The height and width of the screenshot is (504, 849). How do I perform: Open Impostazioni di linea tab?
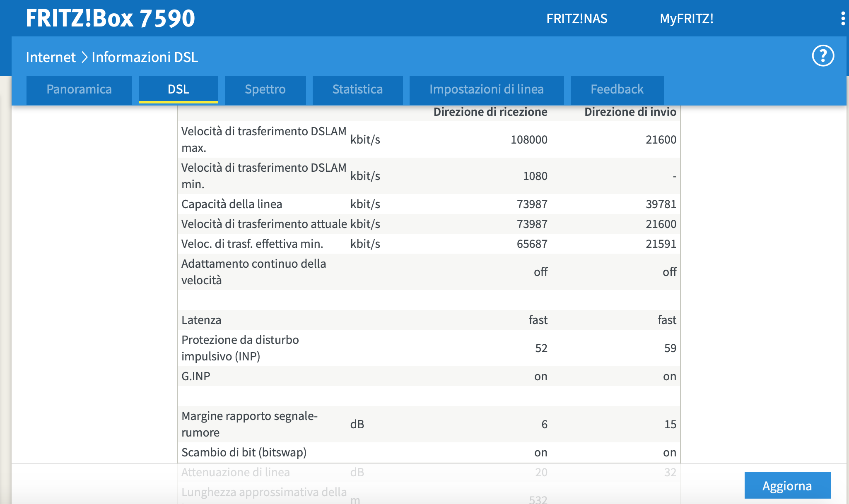click(486, 89)
